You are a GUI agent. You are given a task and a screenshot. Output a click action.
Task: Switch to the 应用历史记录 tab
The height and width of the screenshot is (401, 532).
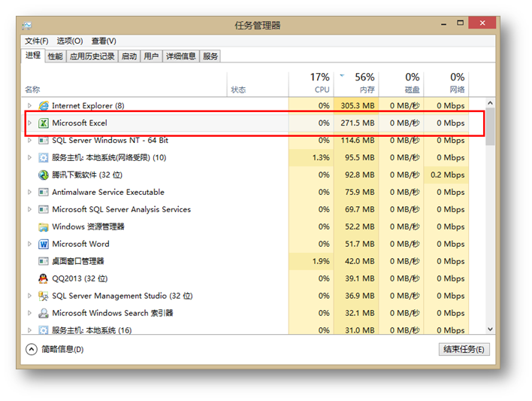[x=92, y=56]
